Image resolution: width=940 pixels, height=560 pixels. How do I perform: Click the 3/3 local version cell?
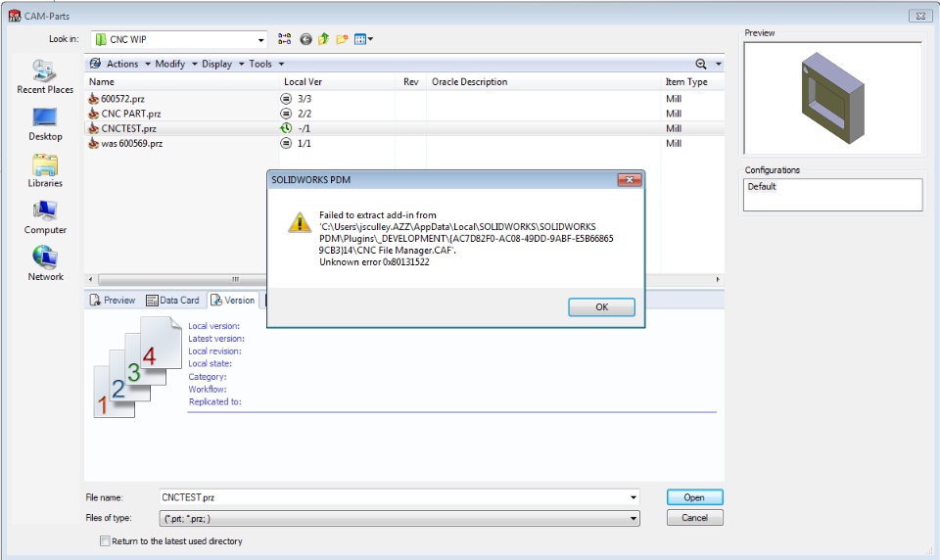(305, 98)
